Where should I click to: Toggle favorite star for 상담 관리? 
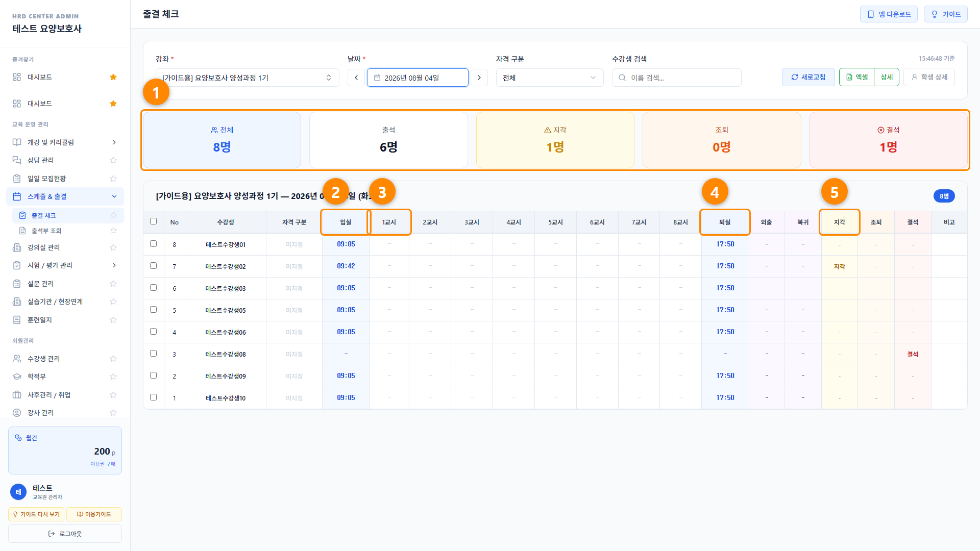(113, 160)
